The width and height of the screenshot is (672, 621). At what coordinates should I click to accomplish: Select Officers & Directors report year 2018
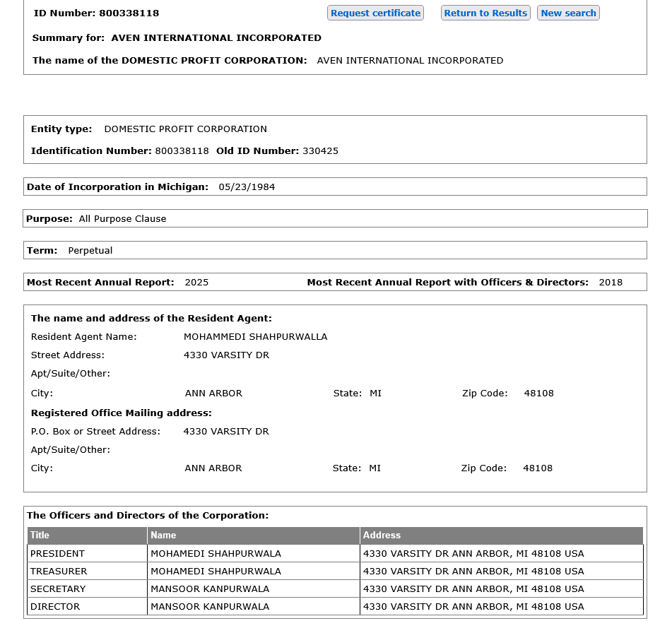(611, 282)
